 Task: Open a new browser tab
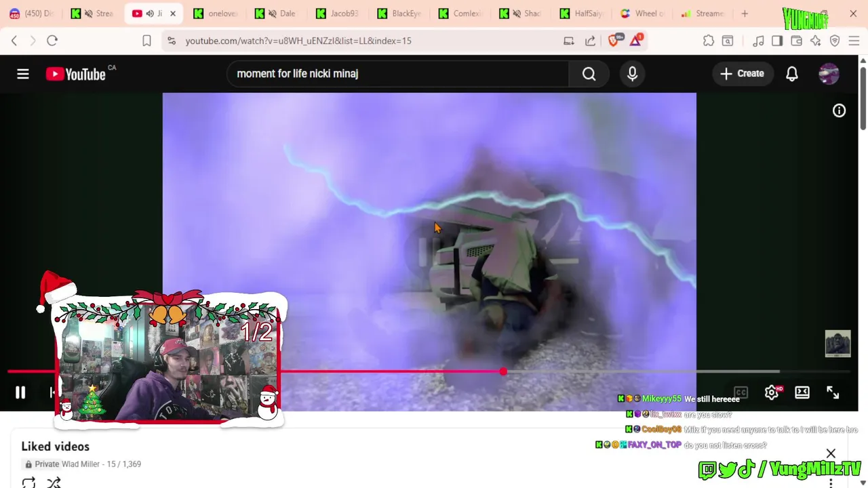(745, 14)
